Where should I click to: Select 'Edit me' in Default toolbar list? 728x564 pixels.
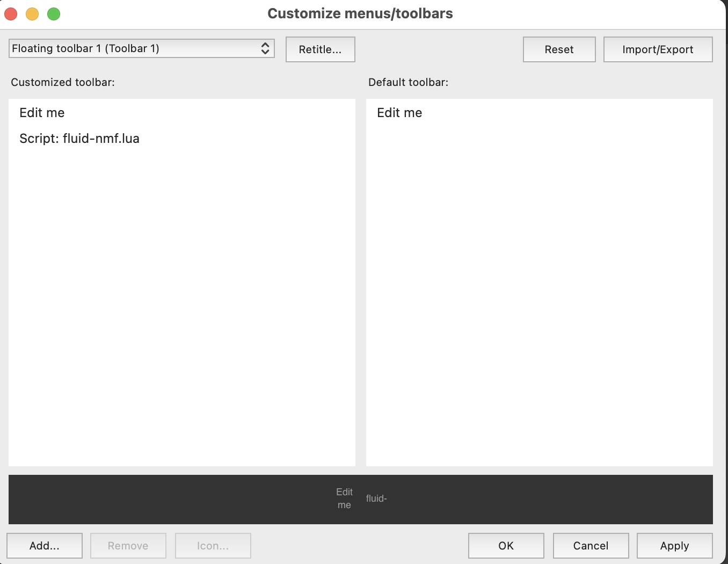click(x=539, y=113)
